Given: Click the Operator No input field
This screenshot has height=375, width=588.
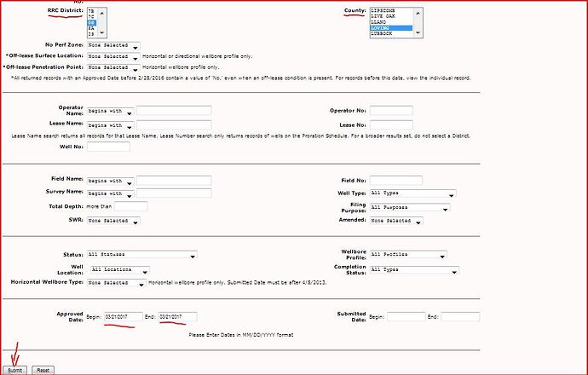Looking at the screenshot, I should tap(391, 111).
